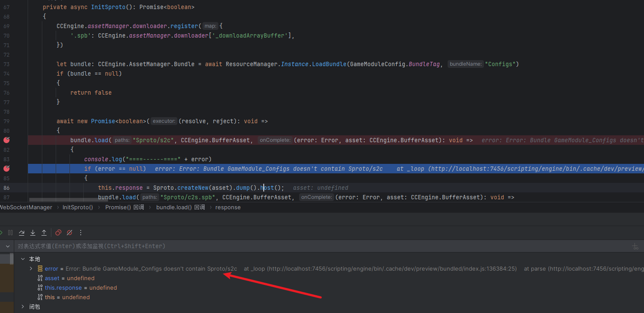The height and width of the screenshot is (313, 644).
Task: Click the inline error hint on line 84
Action: [x=399, y=169]
